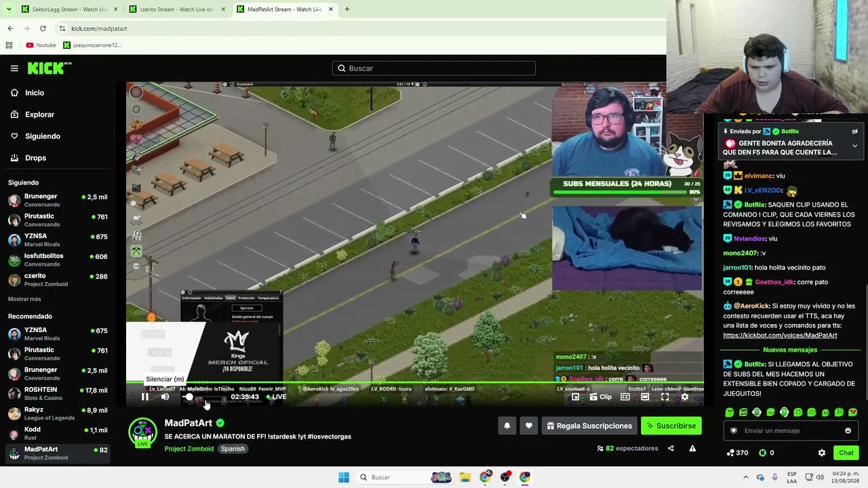
Task: Click Regala Suscripciones button
Action: coord(589,426)
